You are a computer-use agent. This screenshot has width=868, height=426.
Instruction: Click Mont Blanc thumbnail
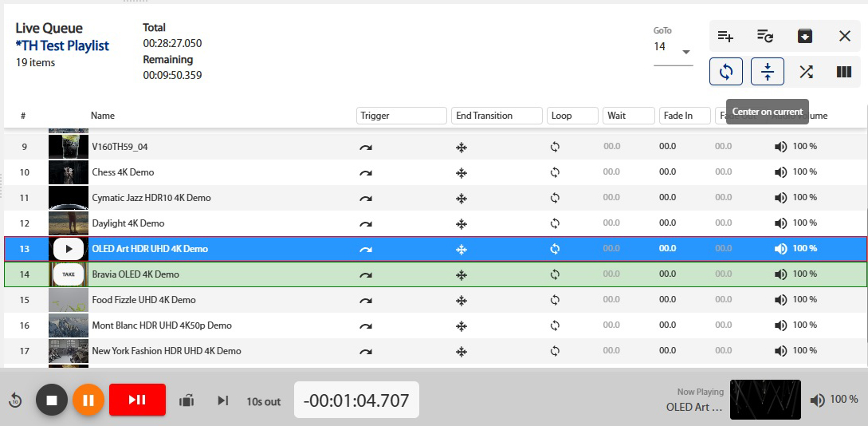(x=69, y=325)
